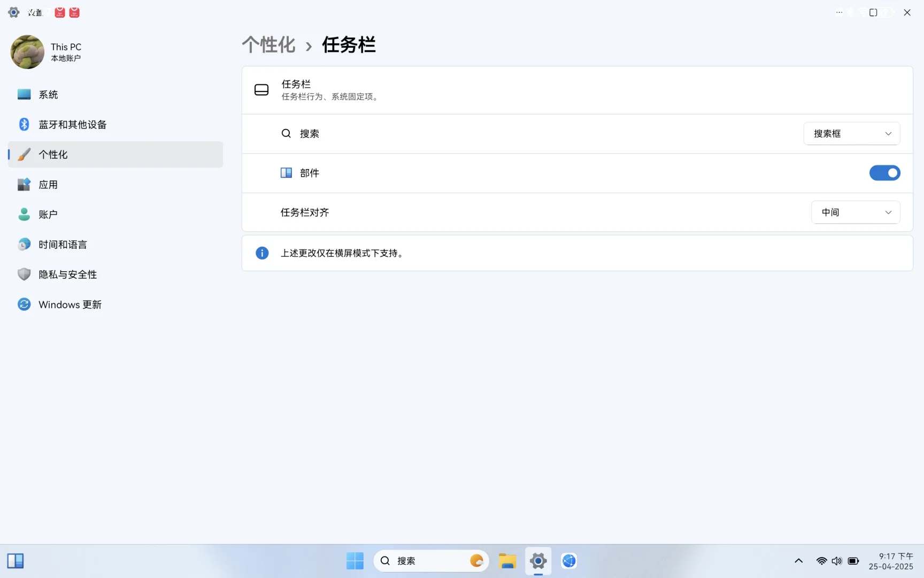
Task: Go to Windows 更新 in the sidebar
Action: click(x=70, y=304)
